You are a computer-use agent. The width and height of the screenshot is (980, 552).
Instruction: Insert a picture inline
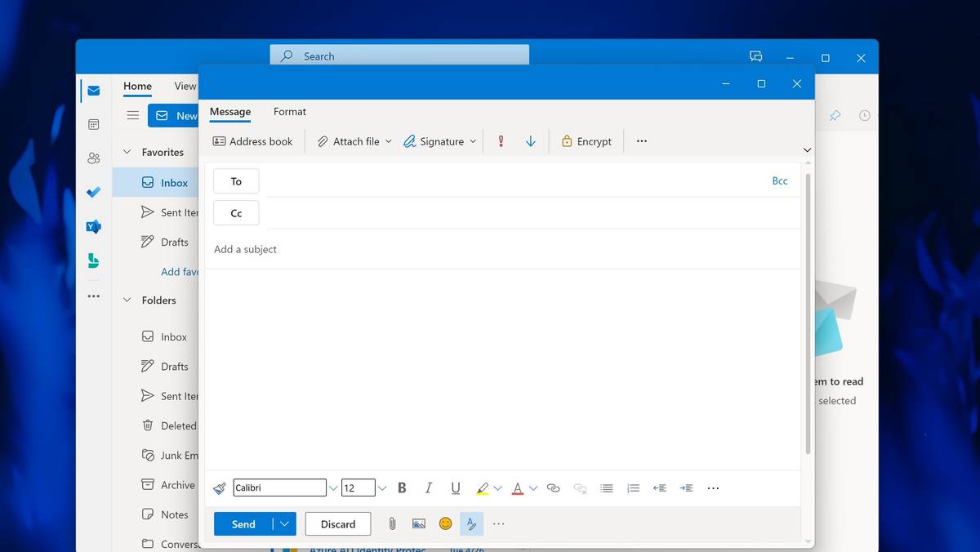[419, 523]
